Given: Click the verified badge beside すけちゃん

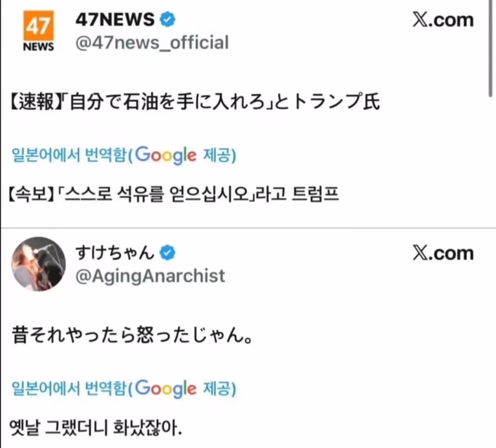Looking at the screenshot, I should [x=168, y=253].
